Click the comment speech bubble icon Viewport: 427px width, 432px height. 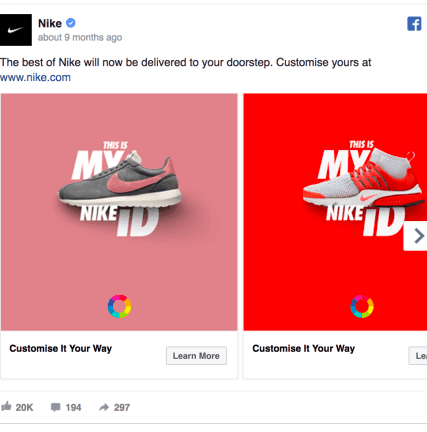coord(55,407)
